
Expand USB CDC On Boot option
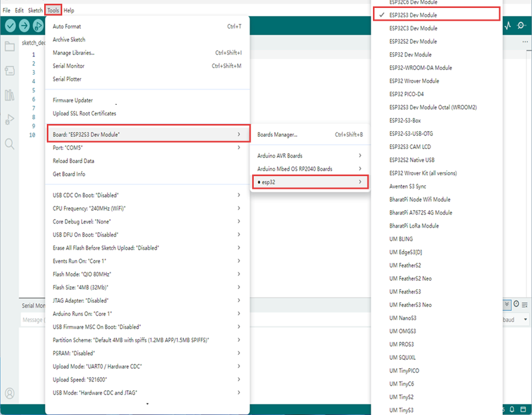pos(147,195)
